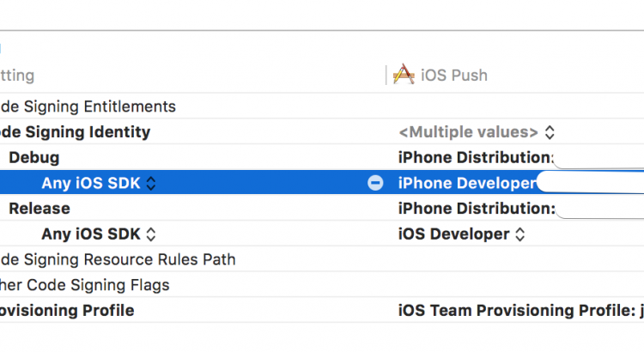The width and height of the screenshot is (644, 352).
Task: Select the Code Signing Identity setting
Action: point(76,132)
